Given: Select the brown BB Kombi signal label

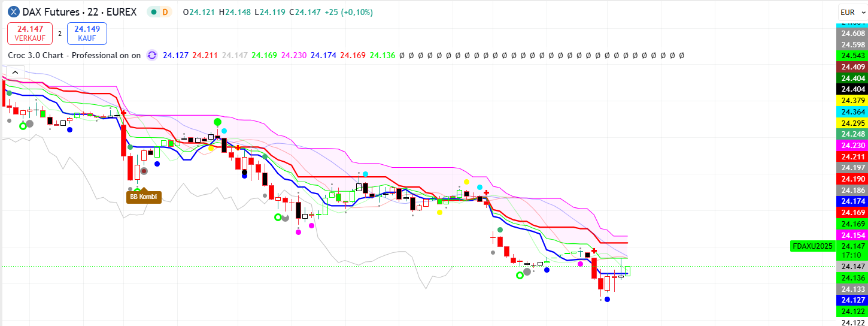Looking at the screenshot, I should click(x=144, y=196).
